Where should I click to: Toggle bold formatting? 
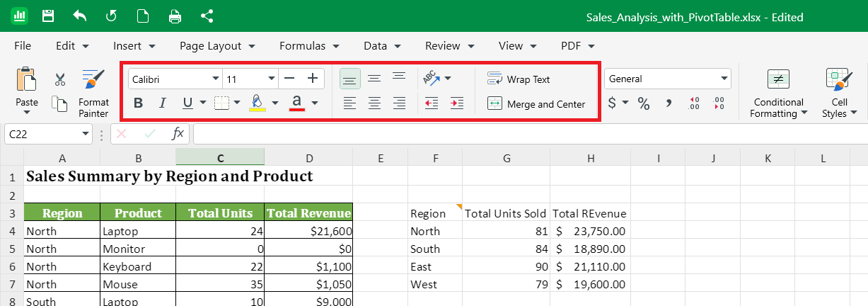(x=138, y=103)
